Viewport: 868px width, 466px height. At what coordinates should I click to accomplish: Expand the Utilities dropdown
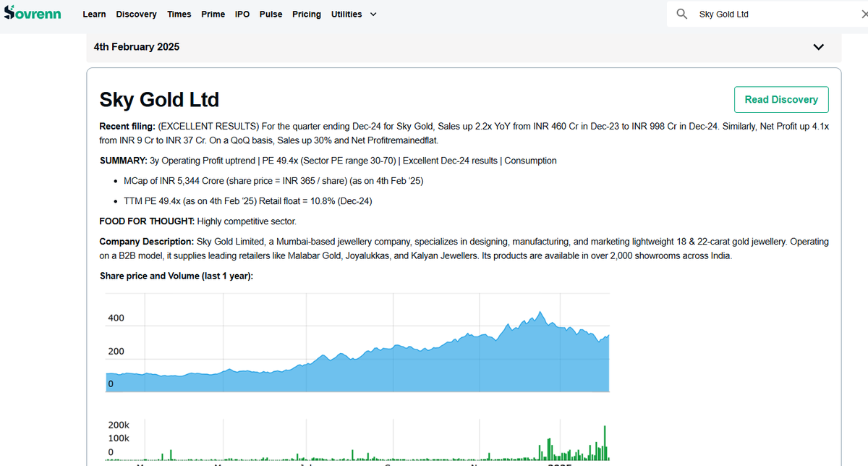tap(354, 14)
